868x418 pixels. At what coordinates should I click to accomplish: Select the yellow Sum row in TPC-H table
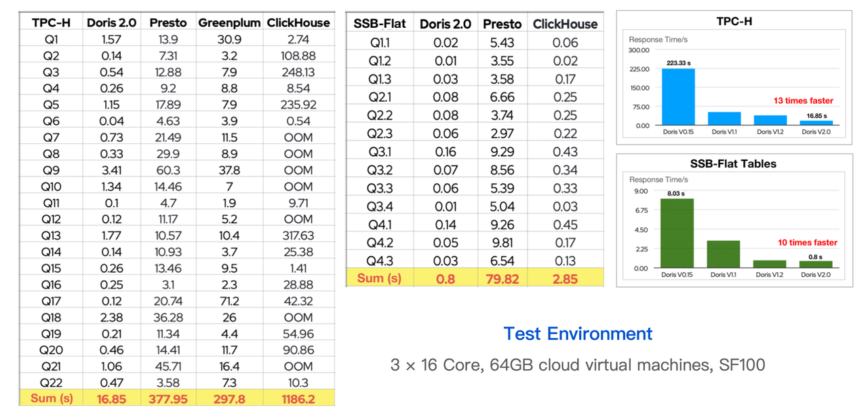52,398
